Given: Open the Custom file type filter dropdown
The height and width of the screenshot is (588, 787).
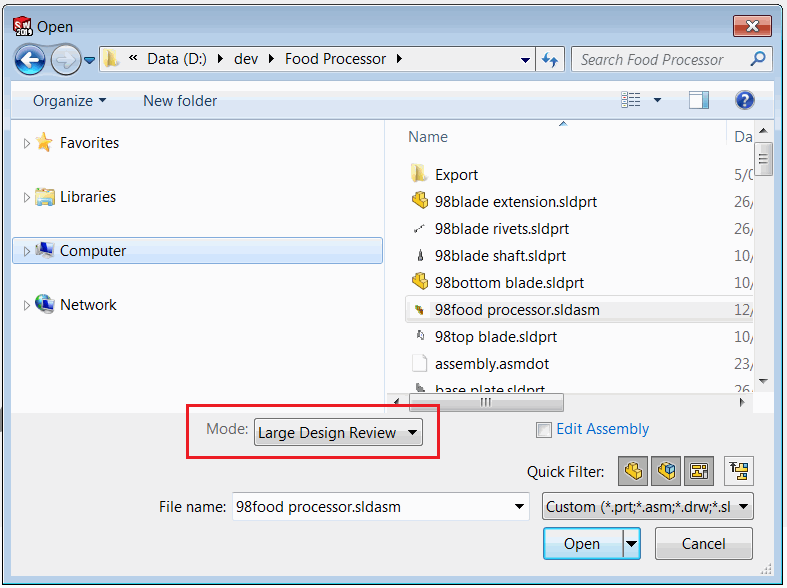Looking at the screenshot, I should pyautogui.click(x=647, y=507).
